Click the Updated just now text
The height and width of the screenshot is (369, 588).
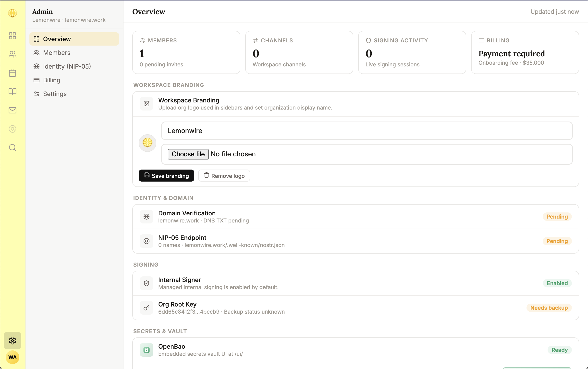[555, 12]
